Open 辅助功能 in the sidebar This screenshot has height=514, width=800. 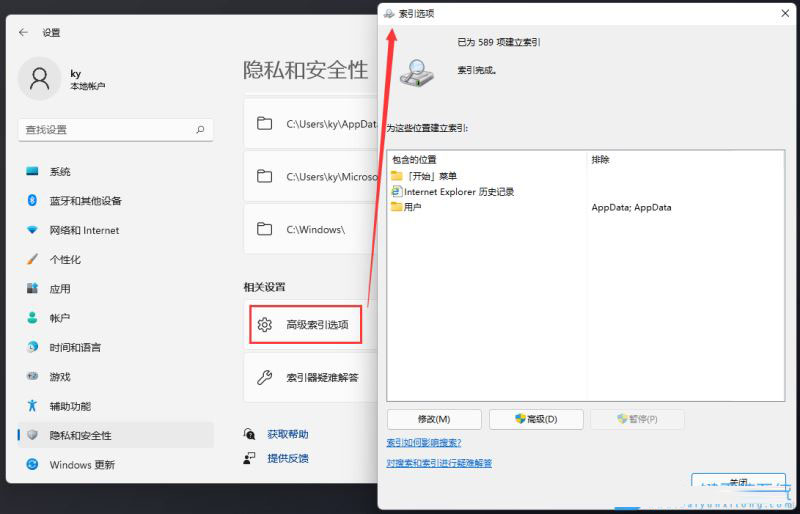point(115,406)
